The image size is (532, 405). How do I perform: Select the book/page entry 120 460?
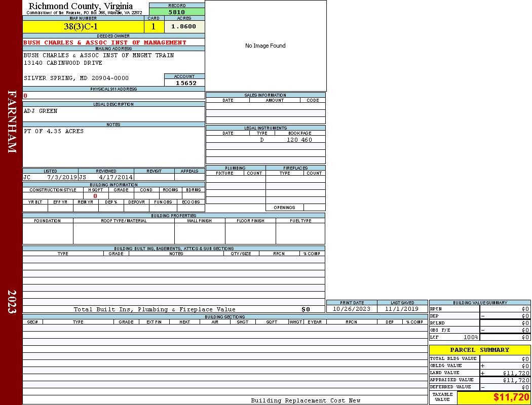[x=299, y=140]
